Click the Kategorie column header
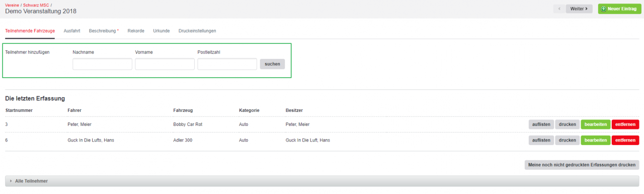Image resolution: width=644 pixels, height=194 pixels. [249, 110]
